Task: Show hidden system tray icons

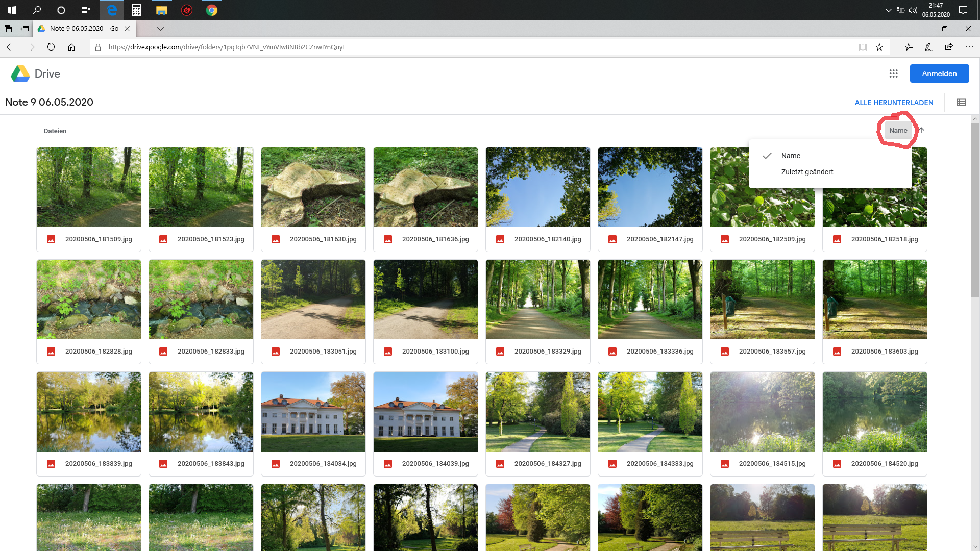Action: point(889,10)
